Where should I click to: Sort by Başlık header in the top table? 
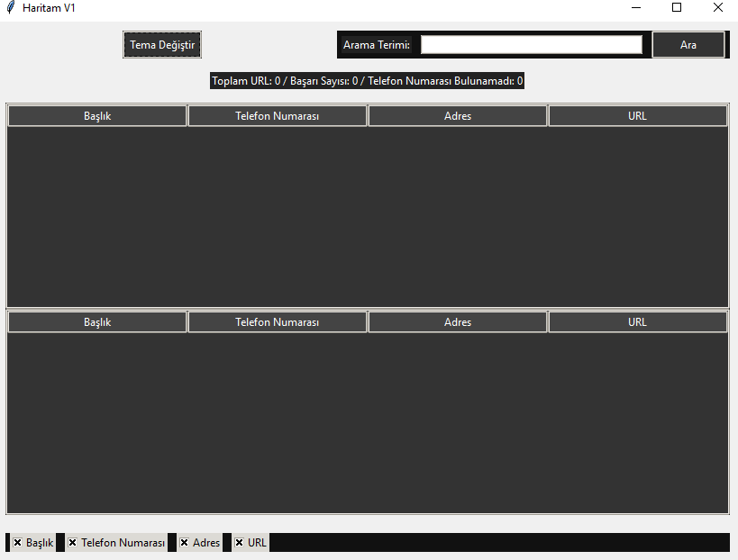pos(97,116)
